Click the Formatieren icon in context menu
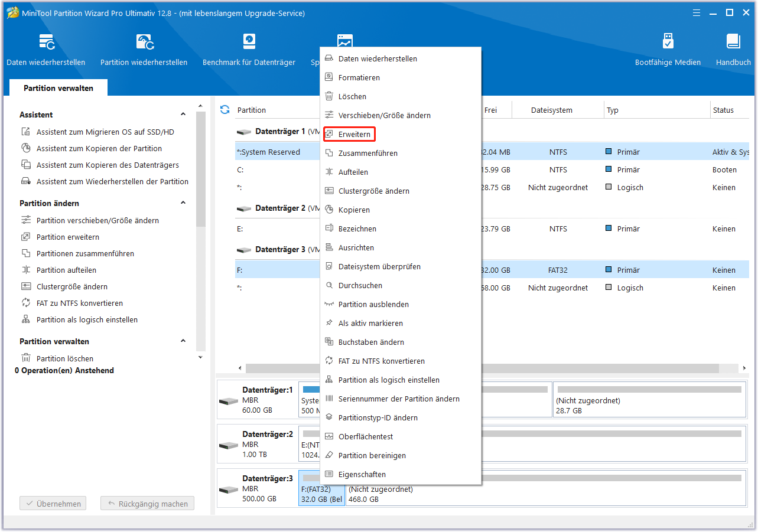 [x=329, y=77]
